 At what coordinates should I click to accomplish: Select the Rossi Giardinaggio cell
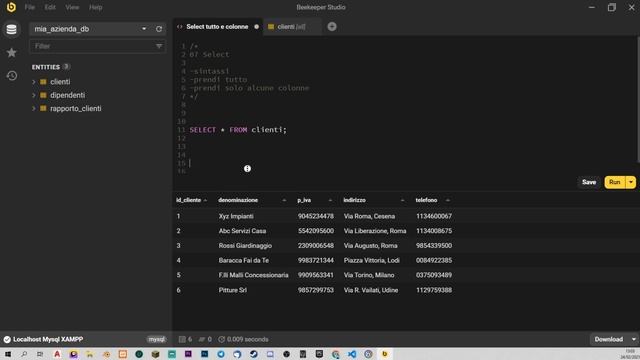(x=245, y=246)
